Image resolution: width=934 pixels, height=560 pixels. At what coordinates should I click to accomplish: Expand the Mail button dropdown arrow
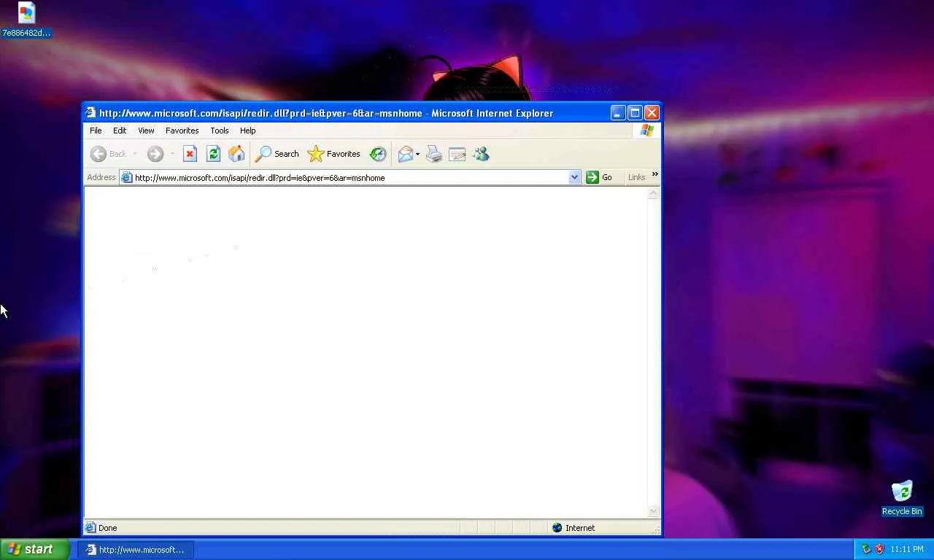coord(417,154)
